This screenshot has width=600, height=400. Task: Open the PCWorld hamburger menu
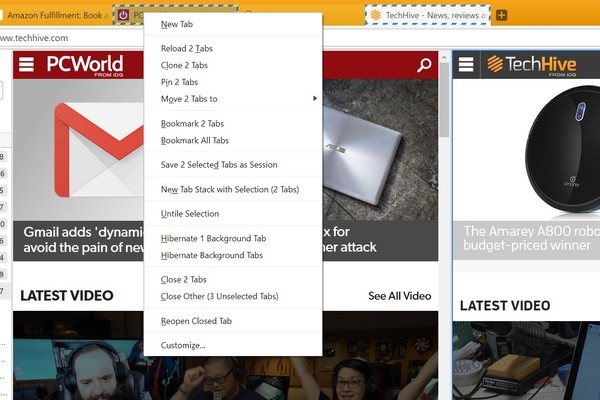(x=27, y=65)
